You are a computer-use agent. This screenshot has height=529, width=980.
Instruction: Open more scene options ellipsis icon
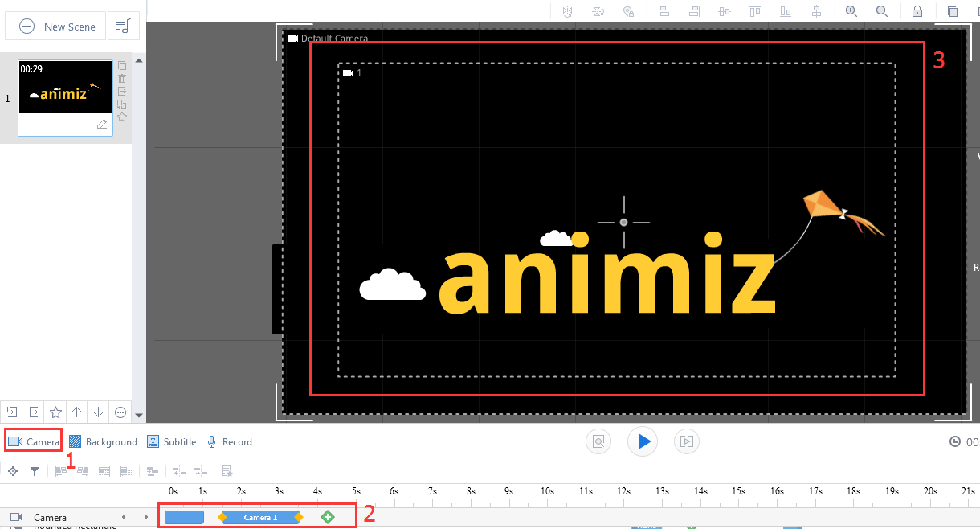tap(120, 412)
